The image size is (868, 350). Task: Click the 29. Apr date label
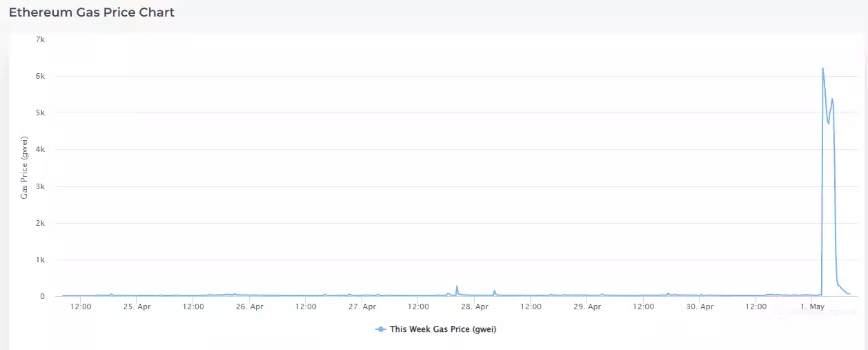[586, 307]
